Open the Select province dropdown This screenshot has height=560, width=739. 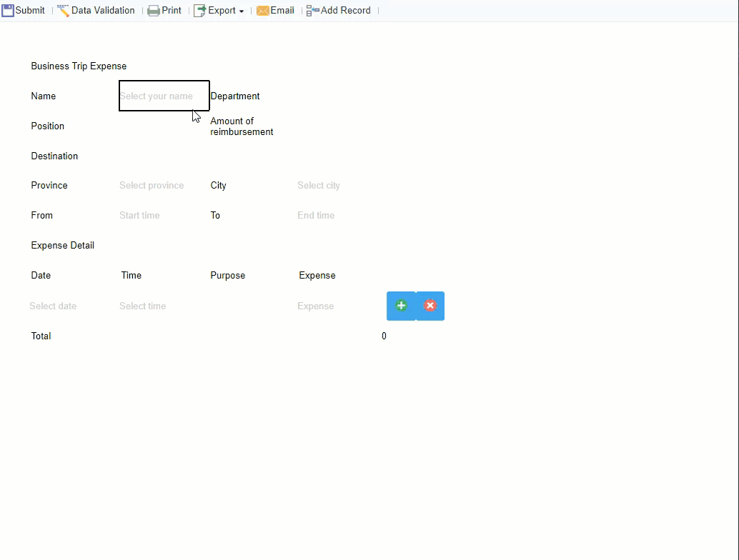[152, 185]
